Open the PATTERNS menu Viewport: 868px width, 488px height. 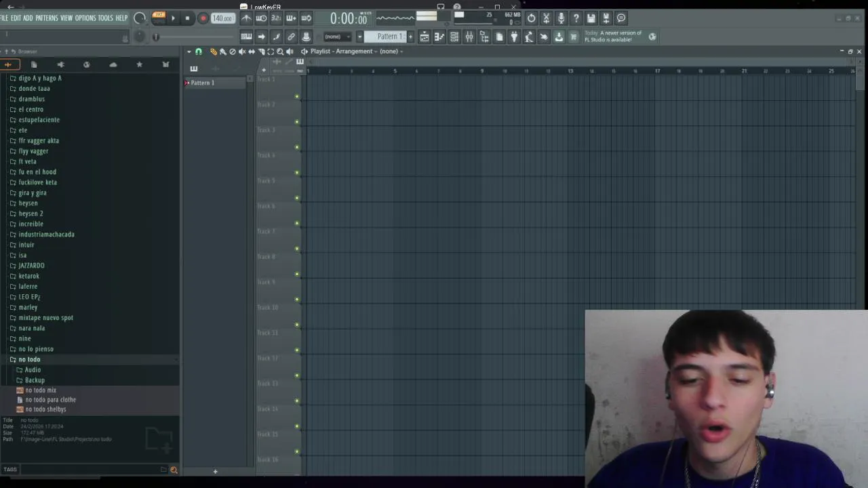tap(47, 18)
